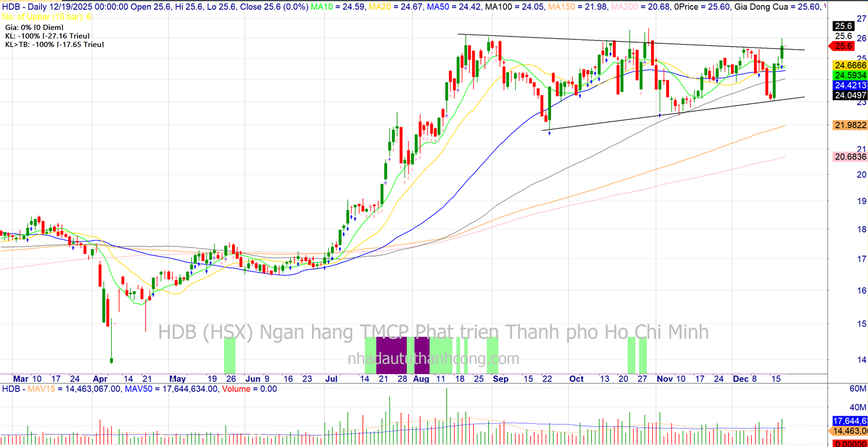Click the orange 21.9822 MA150 value label

pyautogui.click(x=849, y=125)
